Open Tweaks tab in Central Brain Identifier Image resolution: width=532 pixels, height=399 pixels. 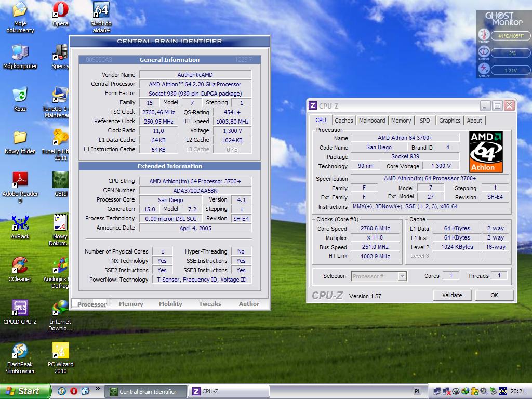210,304
